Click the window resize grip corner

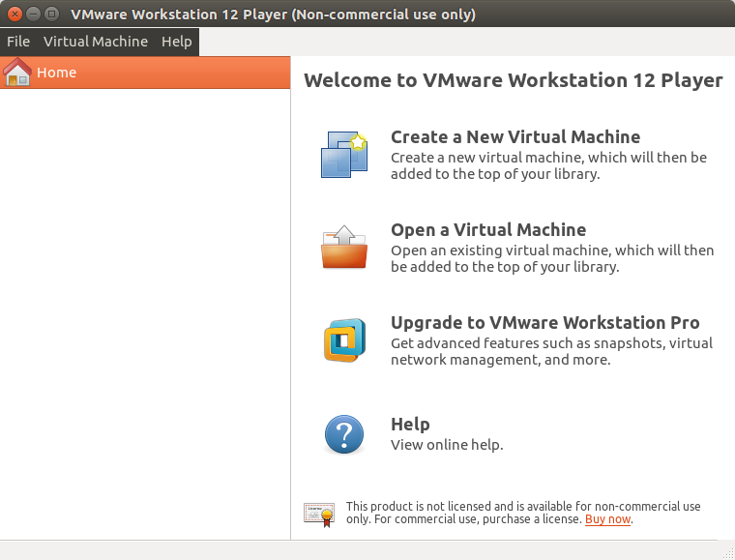pyautogui.click(x=728, y=553)
